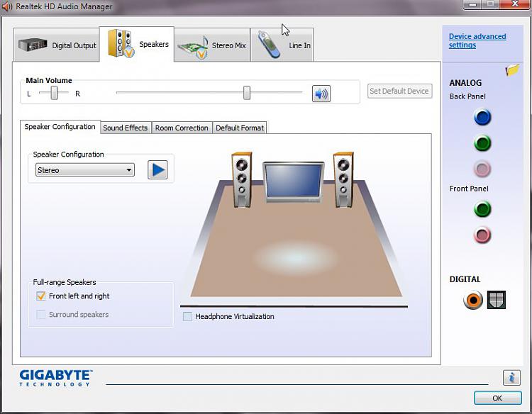Open the Room Correction tab
The height and width of the screenshot is (414, 532).
(x=182, y=128)
